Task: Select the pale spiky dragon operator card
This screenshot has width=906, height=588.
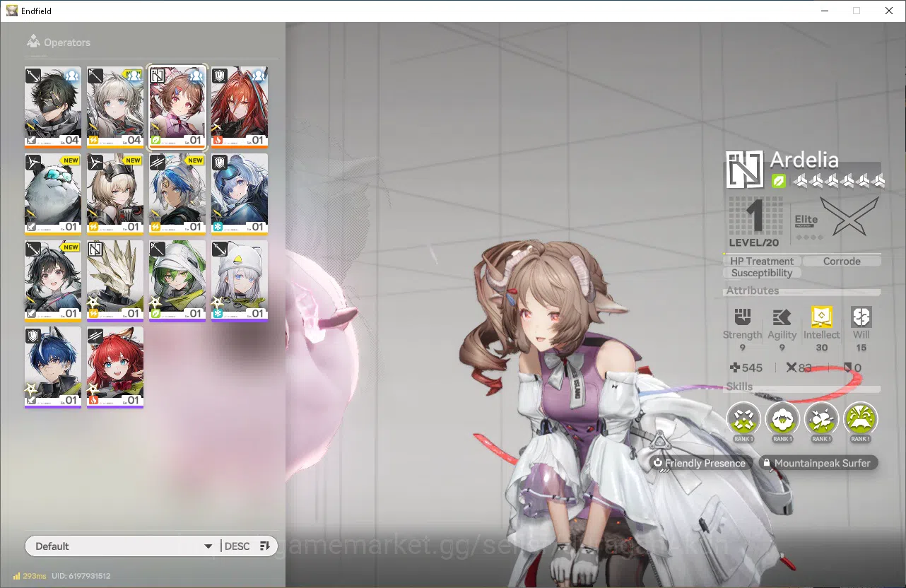Action: 115,281
